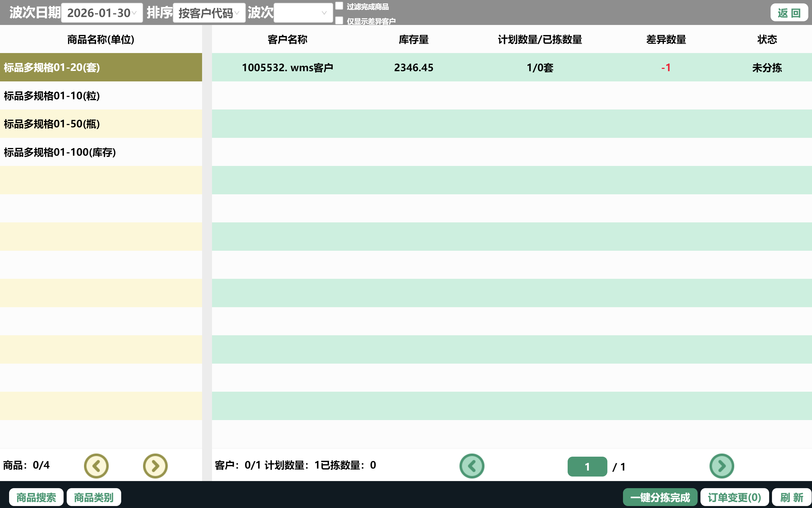Go to previous product list page

[x=96, y=466]
